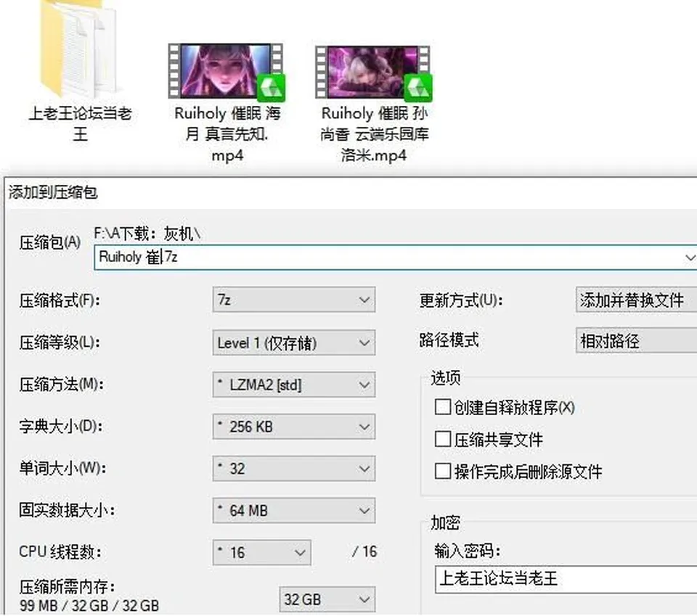Viewport: 697px width, 616px height.
Task: Open the 压缩格式 7z dropdown
Action: click(294, 300)
